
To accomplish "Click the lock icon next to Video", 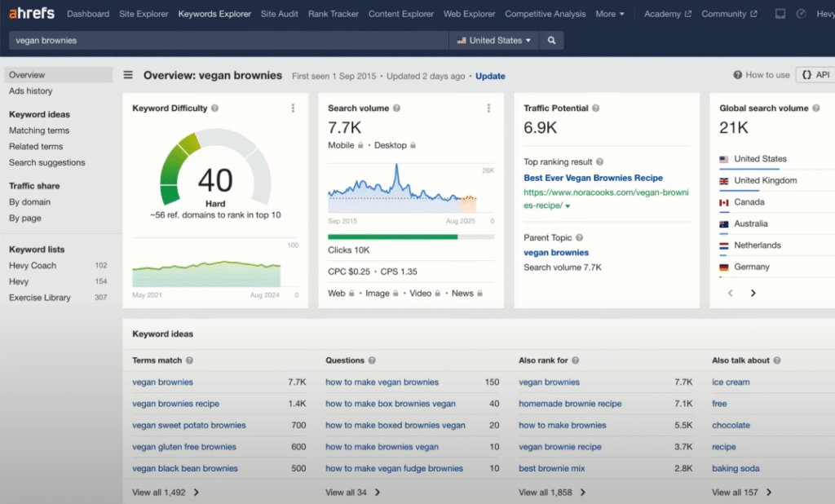I will click(437, 294).
